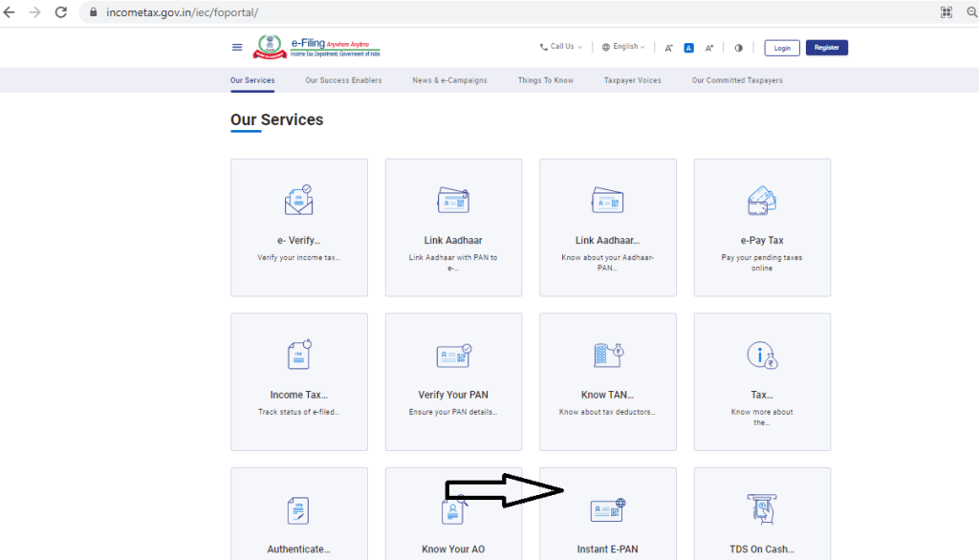Select the e-Pay Tax wallet icon
Viewport: 979px width, 560px height.
point(762,201)
